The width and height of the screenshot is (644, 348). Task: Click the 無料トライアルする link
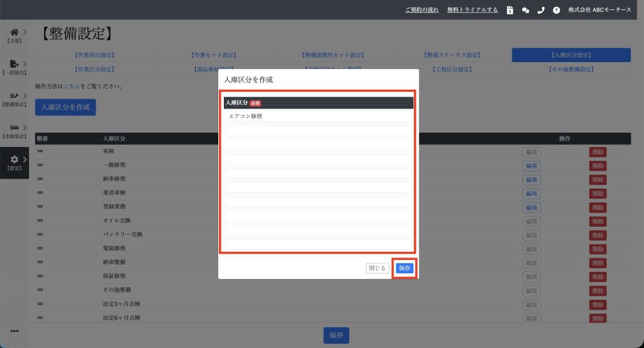tap(472, 10)
